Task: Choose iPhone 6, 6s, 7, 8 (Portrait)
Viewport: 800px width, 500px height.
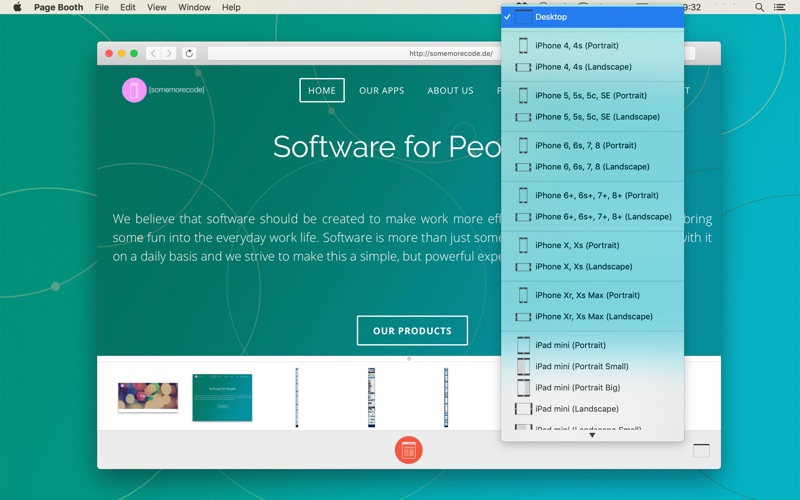Action: click(x=592, y=145)
